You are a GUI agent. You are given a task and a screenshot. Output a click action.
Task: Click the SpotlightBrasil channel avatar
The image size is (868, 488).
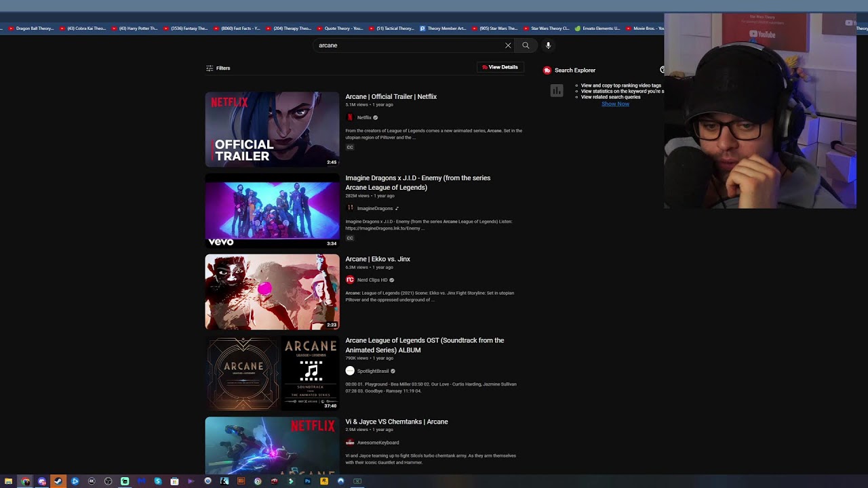click(350, 371)
